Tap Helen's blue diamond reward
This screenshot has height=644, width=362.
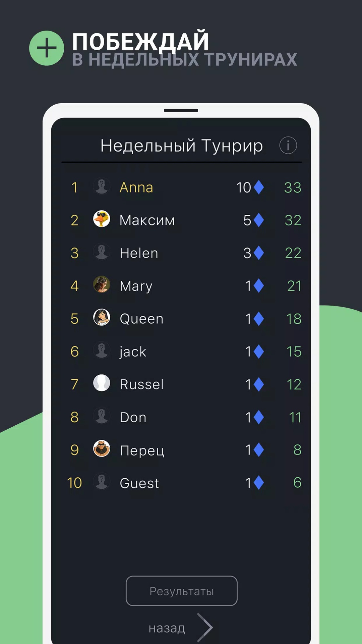point(259,253)
